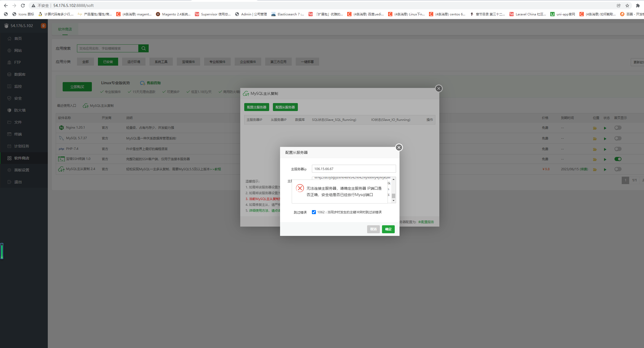Open the FTP sidebar item
644x348 pixels.
(24, 62)
